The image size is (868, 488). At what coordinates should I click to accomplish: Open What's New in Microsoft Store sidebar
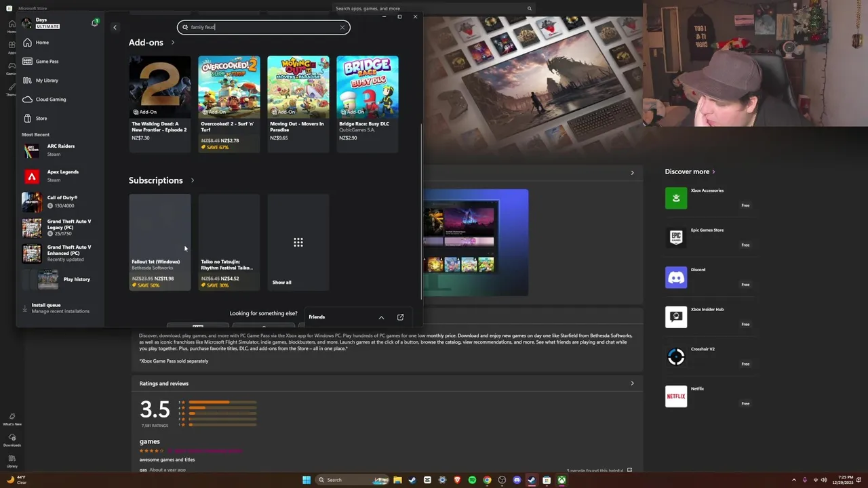point(12,420)
